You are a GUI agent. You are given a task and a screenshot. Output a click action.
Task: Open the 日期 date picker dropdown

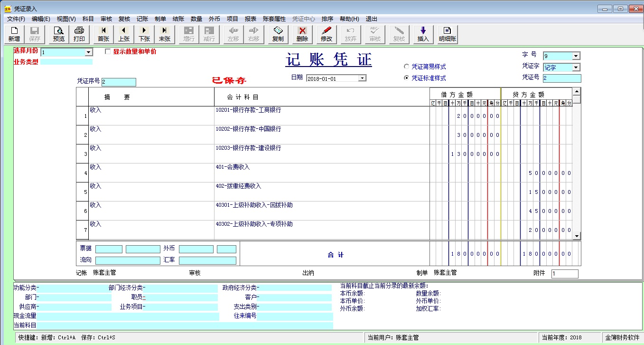[x=363, y=77]
